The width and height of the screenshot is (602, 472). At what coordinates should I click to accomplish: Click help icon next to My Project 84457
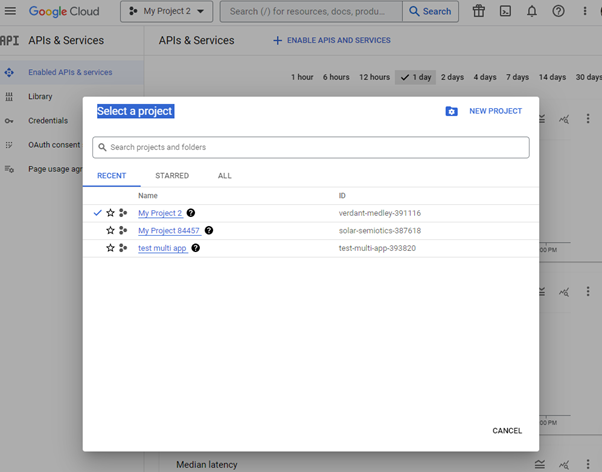coord(209,230)
